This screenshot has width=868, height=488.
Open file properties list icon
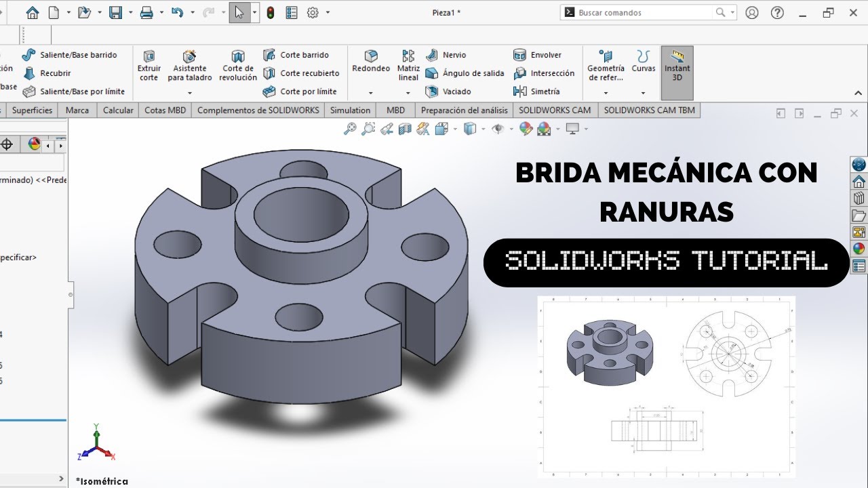click(292, 12)
